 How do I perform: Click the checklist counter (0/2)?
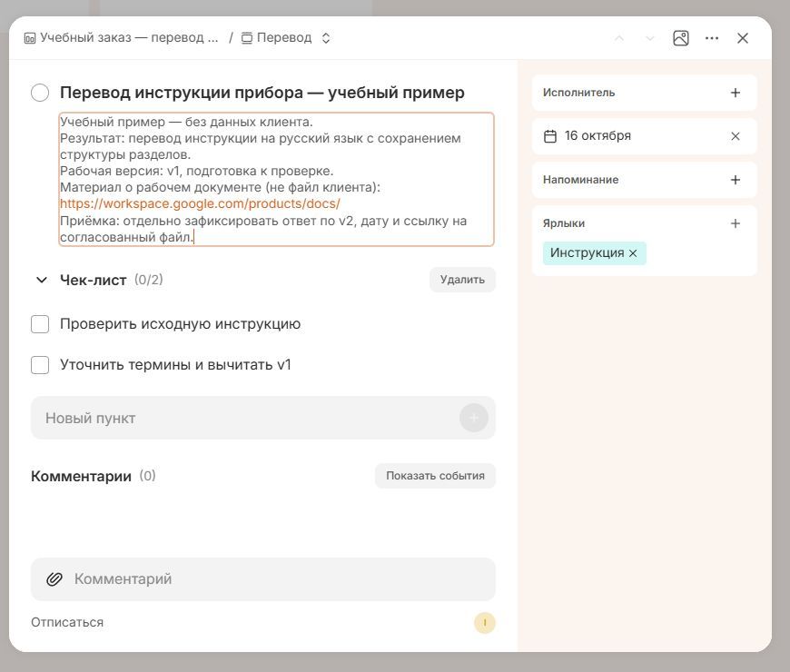pyautogui.click(x=149, y=280)
